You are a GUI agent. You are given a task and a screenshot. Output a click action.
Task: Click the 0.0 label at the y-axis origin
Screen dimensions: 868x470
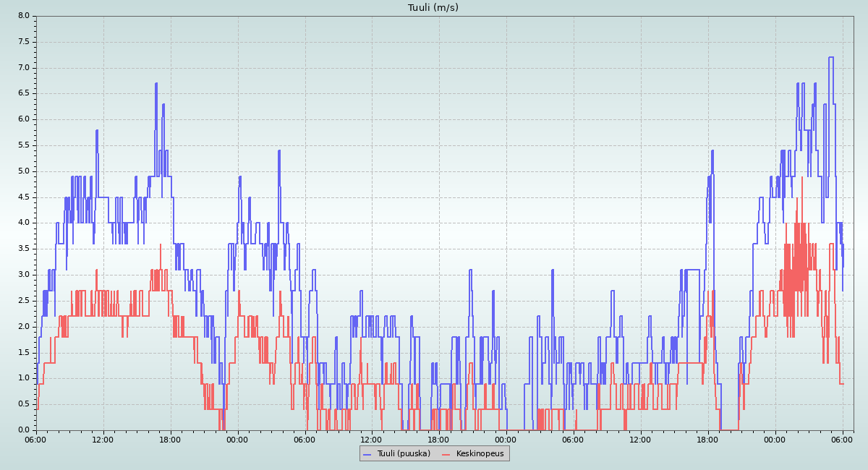pos(23,430)
